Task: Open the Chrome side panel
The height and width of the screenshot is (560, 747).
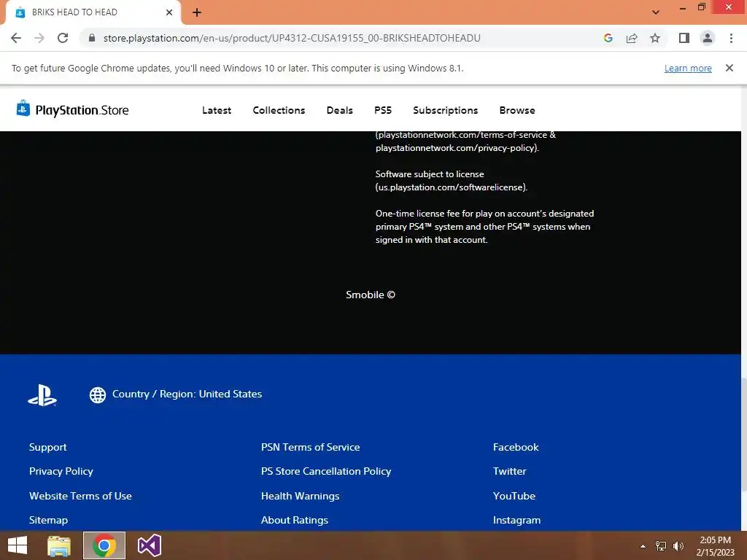Action: pyautogui.click(x=684, y=38)
